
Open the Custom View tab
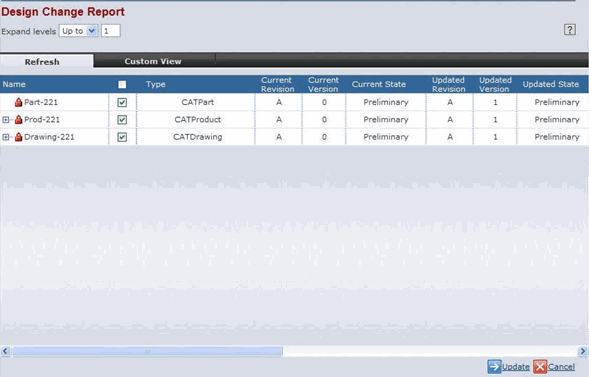click(153, 61)
